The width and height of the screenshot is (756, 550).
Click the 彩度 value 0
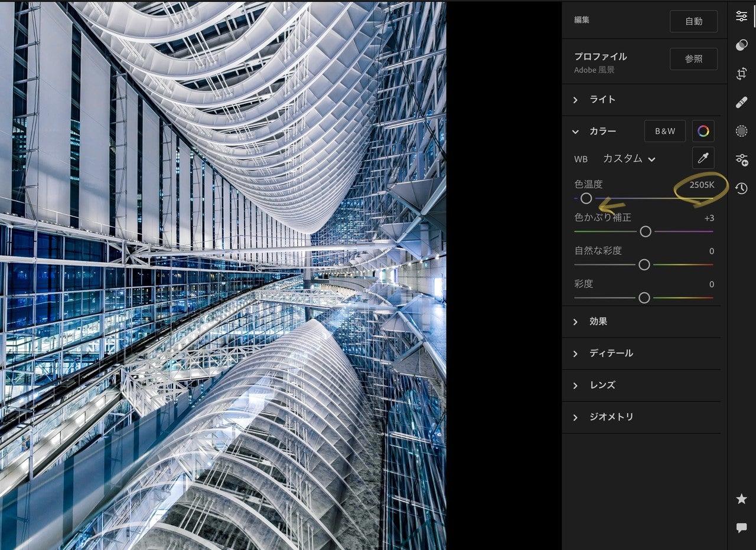click(711, 284)
